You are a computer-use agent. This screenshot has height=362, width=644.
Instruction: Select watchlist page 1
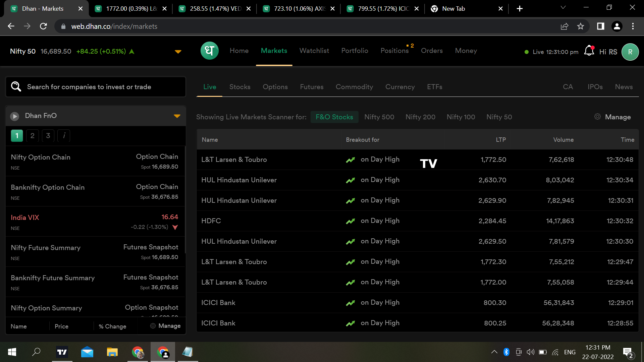17,136
